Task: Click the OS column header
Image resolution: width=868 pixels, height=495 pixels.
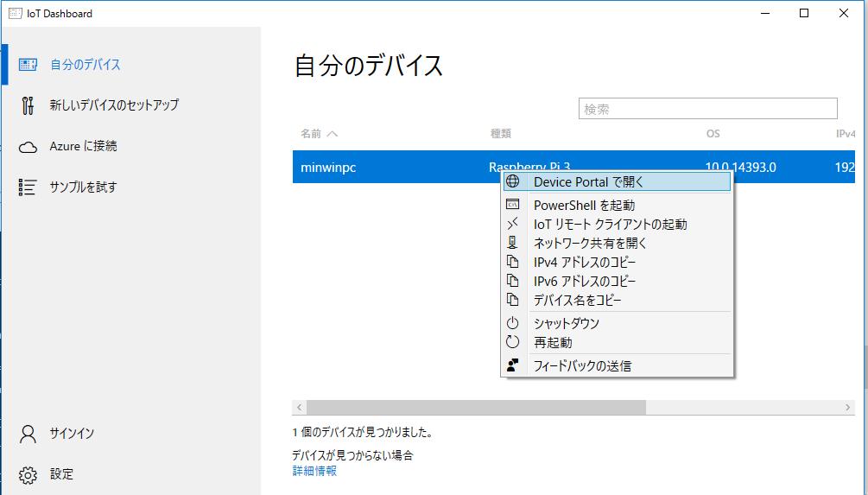Action: tap(713, 133)
